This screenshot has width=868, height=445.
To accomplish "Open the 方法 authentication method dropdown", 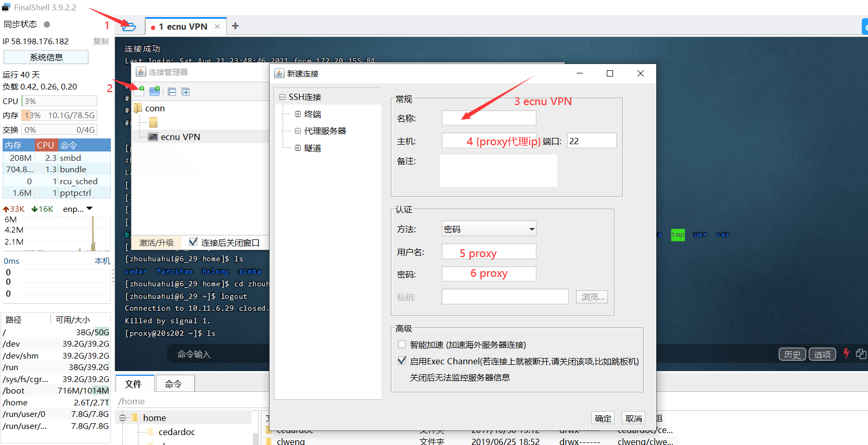I will coord(531,229).
